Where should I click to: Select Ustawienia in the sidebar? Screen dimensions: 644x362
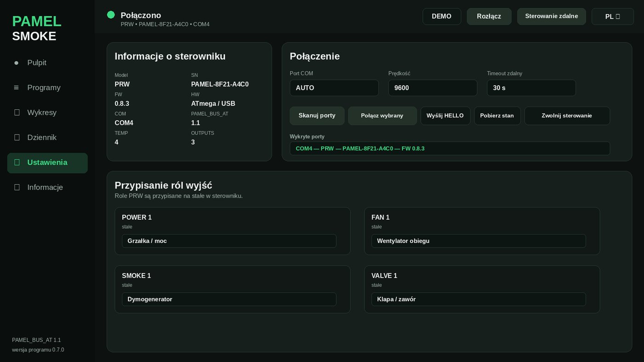47,163
